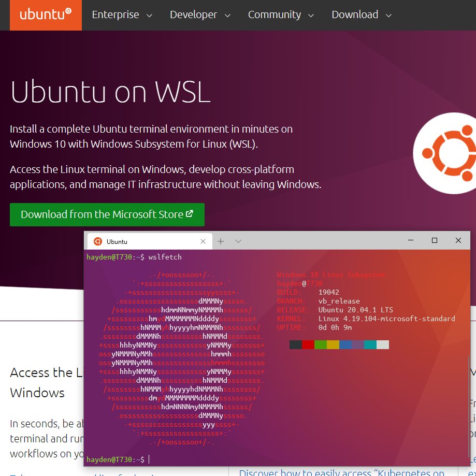
Task: Click the red color block in terminal
Action: 308,344
